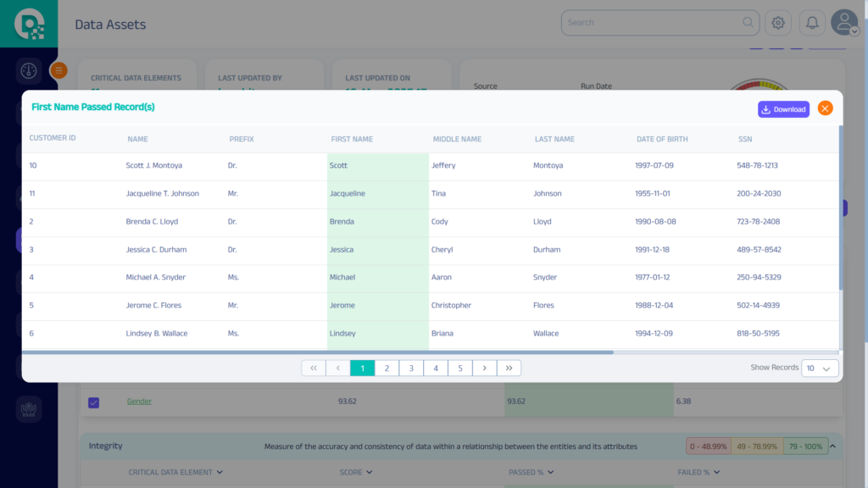Expand the Critical Data Element column dropdown
The height and width of the screenshot is (488, 868).
[220, 472]
